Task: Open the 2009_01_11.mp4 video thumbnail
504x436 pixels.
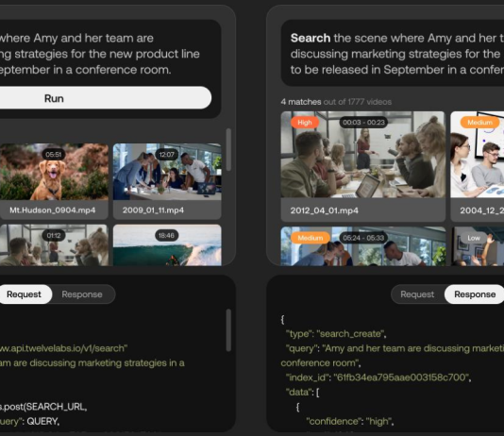Action: pyautogui.click(x=167, y=172)
